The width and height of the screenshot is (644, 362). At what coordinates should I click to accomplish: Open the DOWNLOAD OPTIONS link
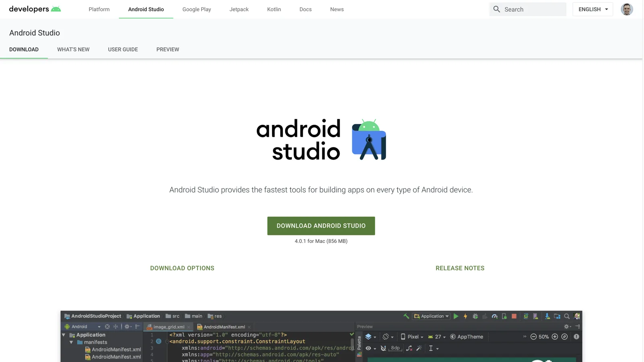click(x=182, y=268)
